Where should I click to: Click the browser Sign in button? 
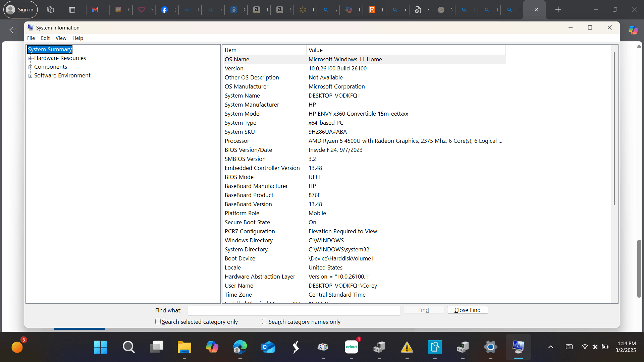pos(20,10)
